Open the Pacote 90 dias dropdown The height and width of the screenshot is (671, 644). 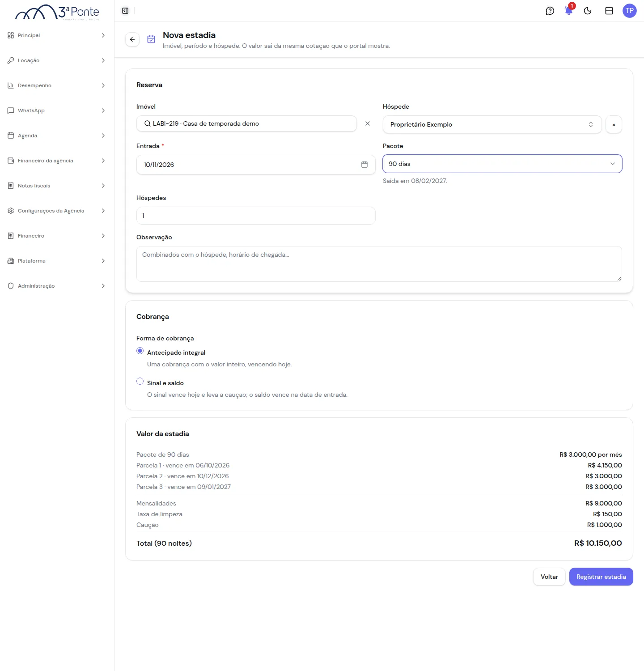point(502,164)
